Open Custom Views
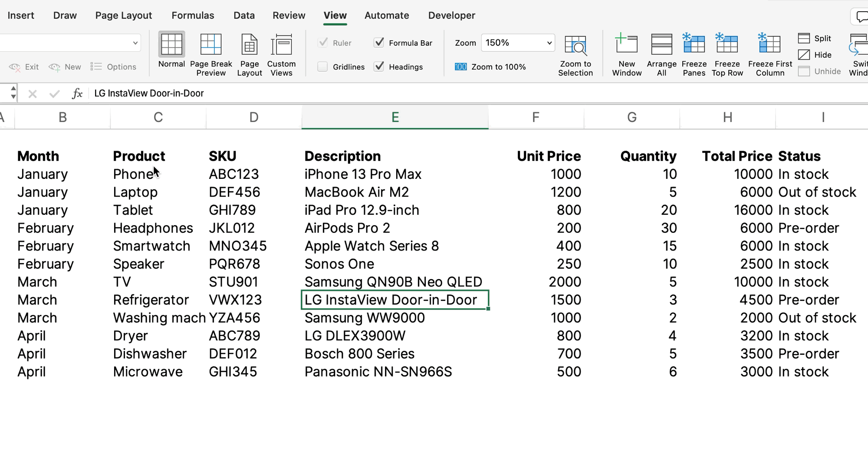 click(281, 55)
